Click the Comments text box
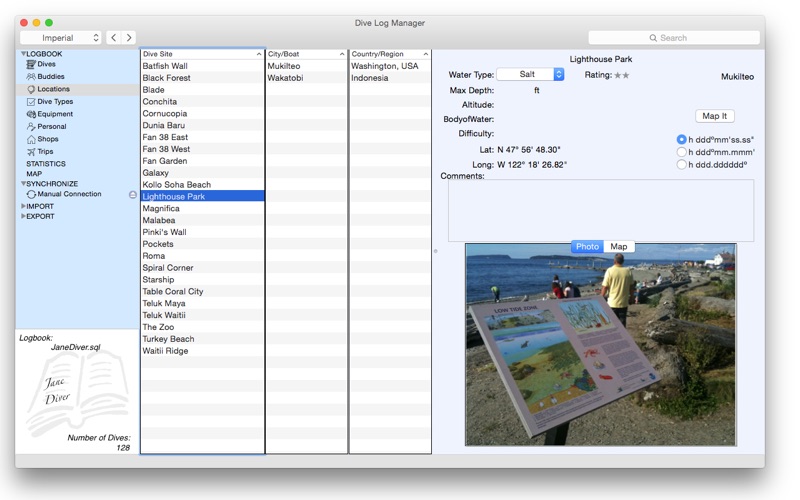This screenshot has width=800, height=500. coord(601,210)
